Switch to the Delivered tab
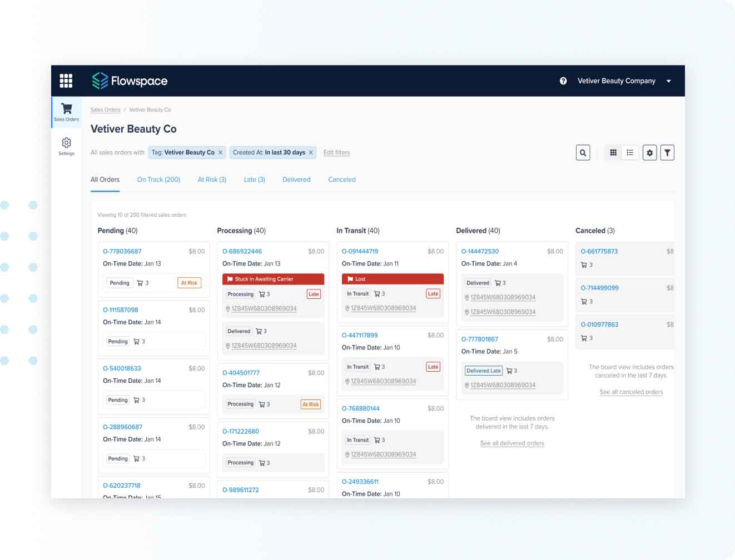This screenshot has width=735, height=560. tap(296, 179)
